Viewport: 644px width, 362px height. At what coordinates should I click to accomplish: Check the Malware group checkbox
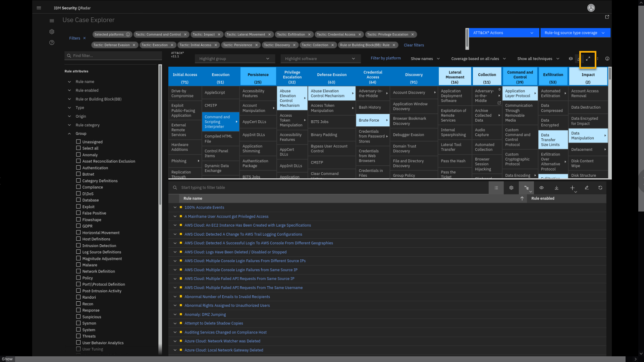click(78, 265)
